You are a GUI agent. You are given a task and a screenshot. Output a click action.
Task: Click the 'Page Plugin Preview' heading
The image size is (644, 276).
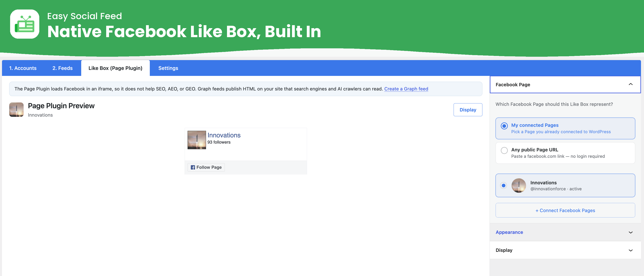pyautogui.click(x=61, y=106)
